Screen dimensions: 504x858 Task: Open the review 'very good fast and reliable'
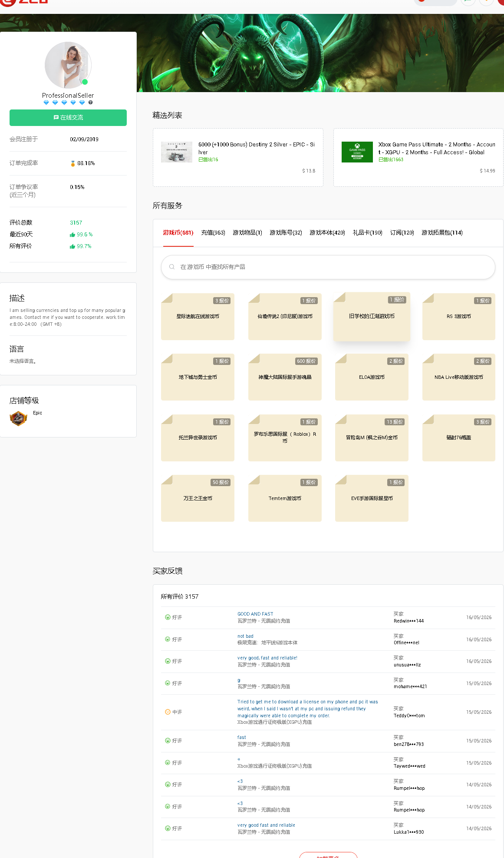click(266, 825)
